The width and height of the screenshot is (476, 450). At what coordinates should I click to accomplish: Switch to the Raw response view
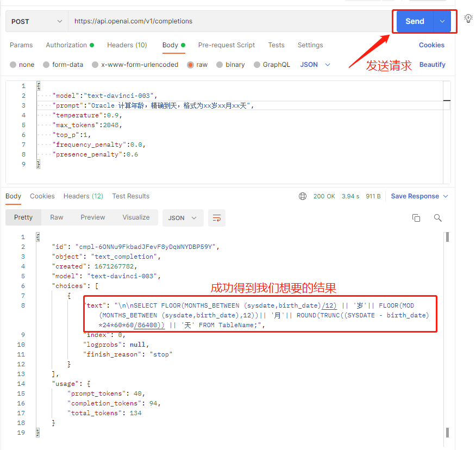[57, 217]
